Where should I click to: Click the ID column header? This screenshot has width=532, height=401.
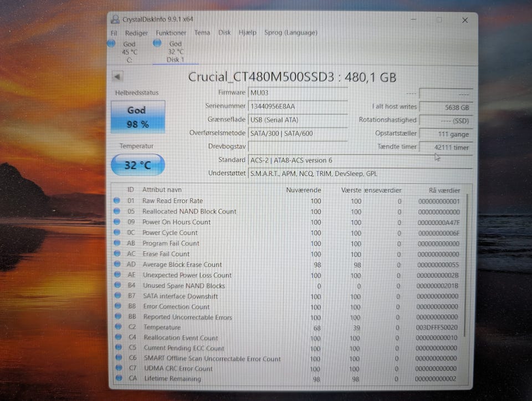coord(131,190)
